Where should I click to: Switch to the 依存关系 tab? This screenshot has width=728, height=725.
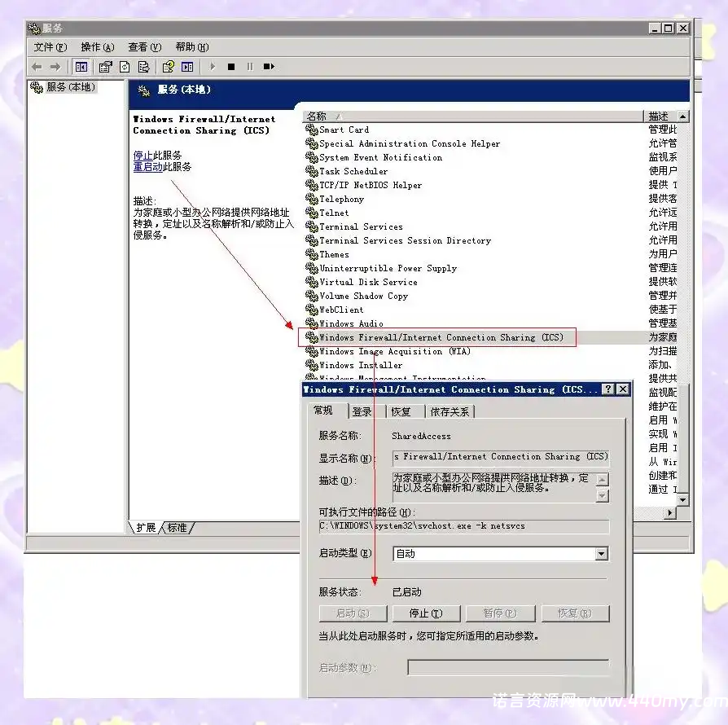(x=450, y=411)
